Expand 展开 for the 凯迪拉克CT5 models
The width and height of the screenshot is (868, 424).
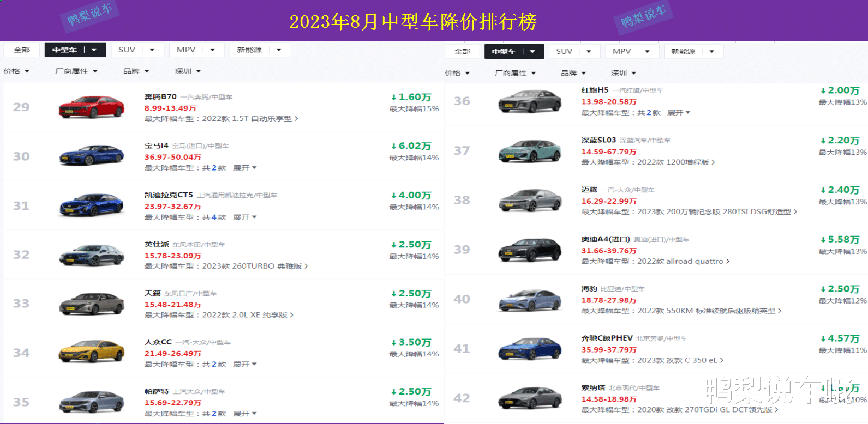[x=244, y=217]
